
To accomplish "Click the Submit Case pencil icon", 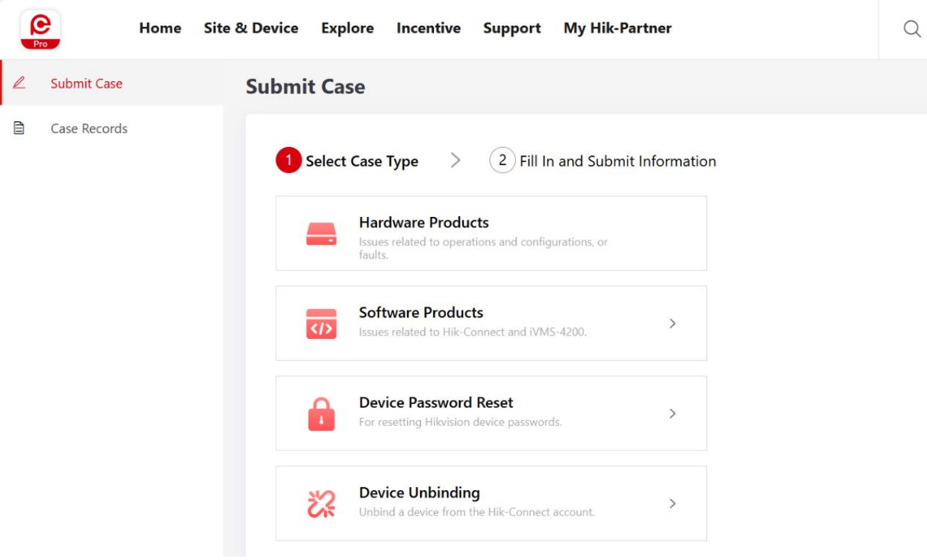I will coord(19,82).
